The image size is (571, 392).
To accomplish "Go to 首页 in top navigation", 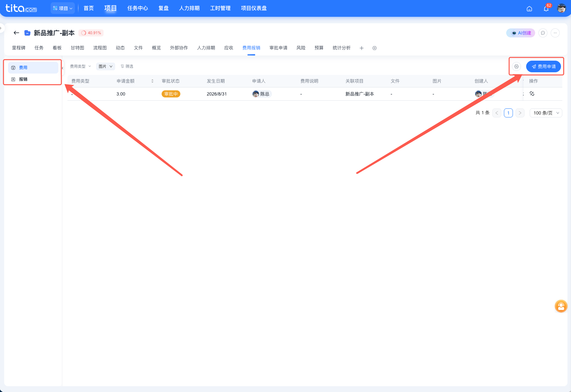I will (x=89, y=8).
